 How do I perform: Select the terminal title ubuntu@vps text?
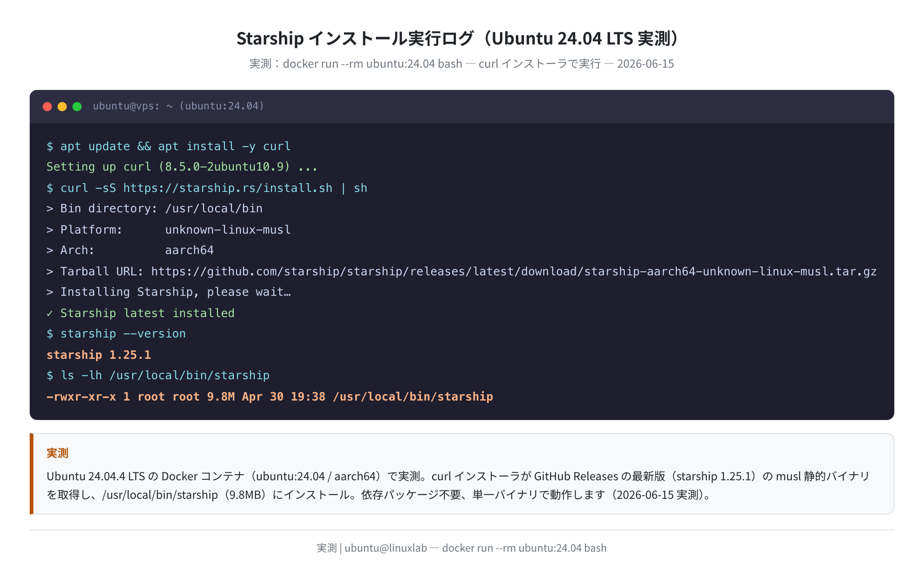[179, 106]
